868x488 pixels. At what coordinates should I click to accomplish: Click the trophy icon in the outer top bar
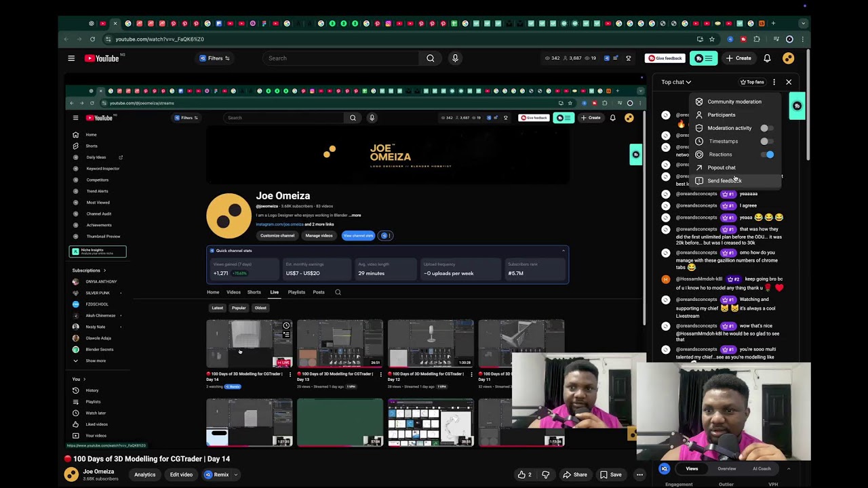click(x=628, y=58)
